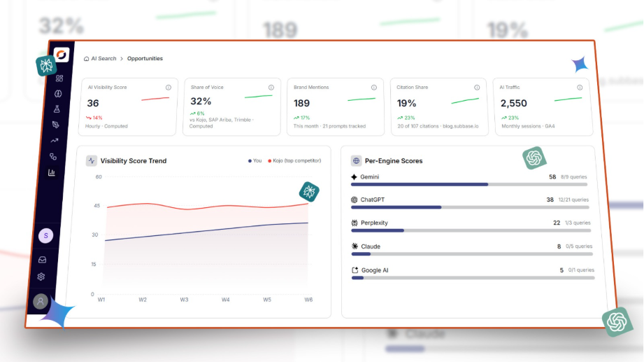Click the Google AI engine icon
The image size is (644, 362).
(x=355, y=270)
